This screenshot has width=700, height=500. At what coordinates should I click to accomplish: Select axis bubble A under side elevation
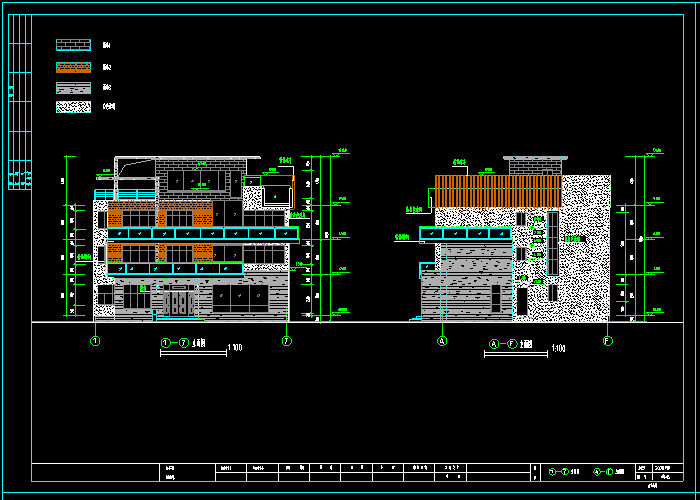point(442,341)
